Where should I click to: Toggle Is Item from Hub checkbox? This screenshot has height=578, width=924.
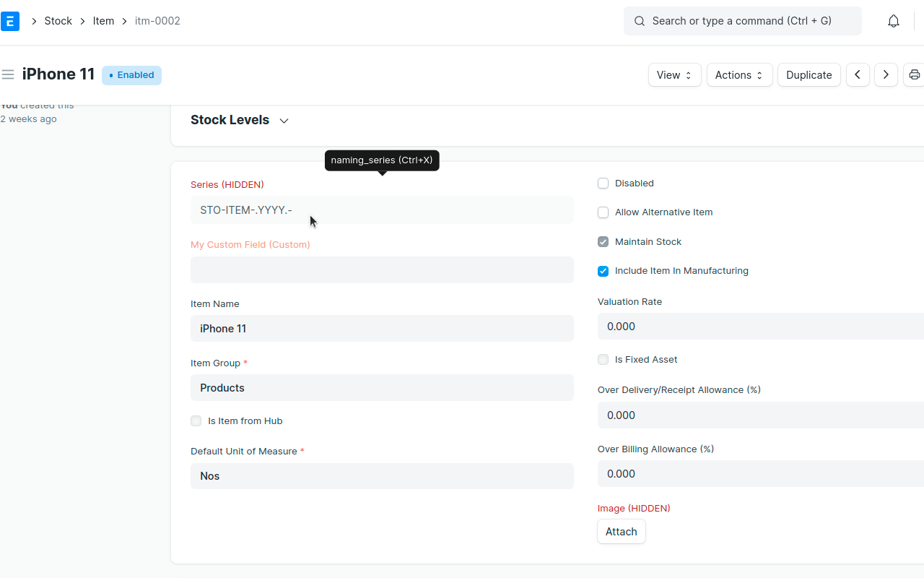[x=196, y=421]
